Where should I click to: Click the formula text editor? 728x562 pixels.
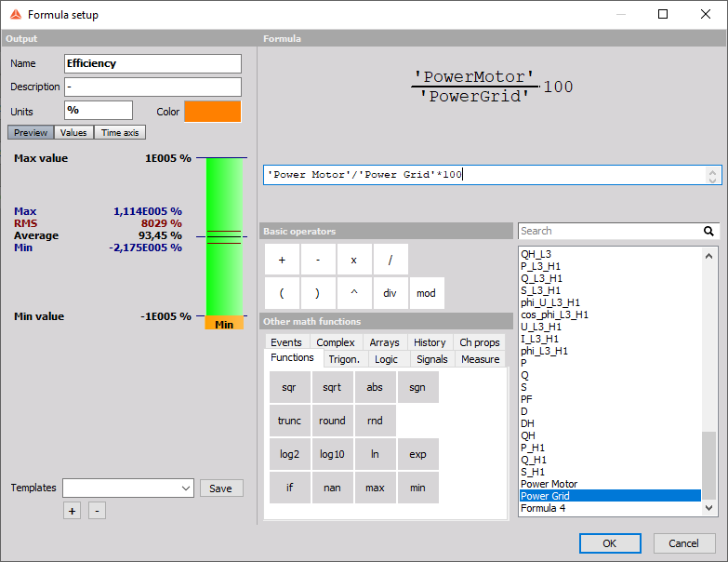[x=484, y=175]
